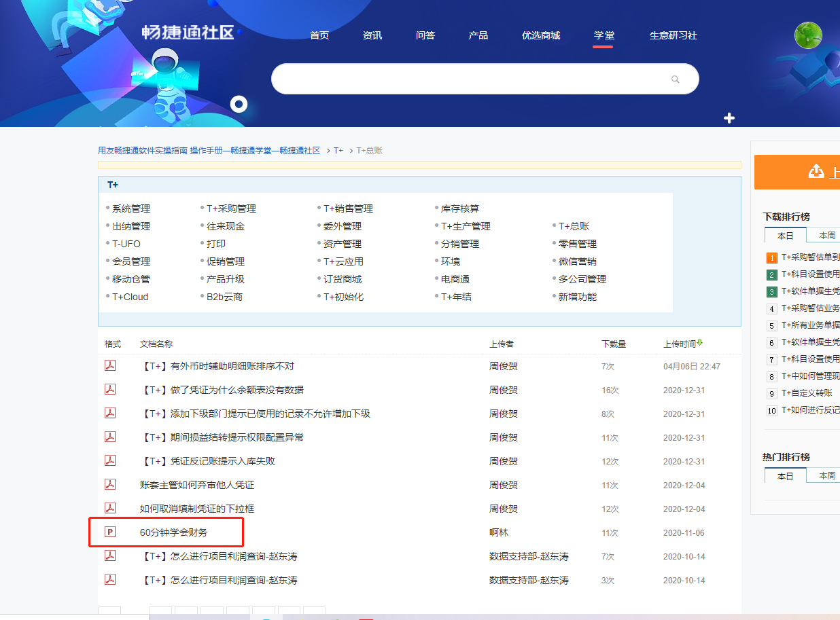
Task: Open 往来现金 category
Action: click(x=226, y=226)
